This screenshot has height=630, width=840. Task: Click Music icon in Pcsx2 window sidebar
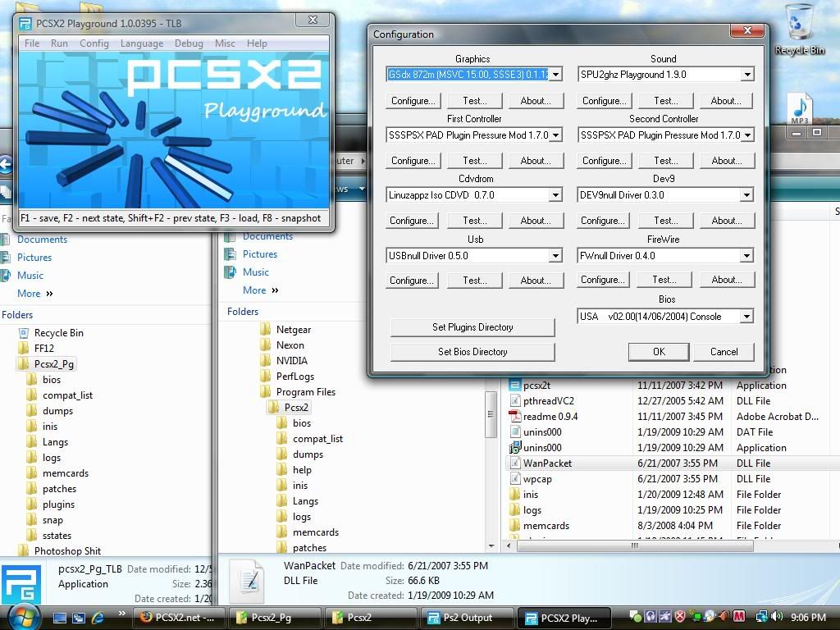(x=230, y=272)
